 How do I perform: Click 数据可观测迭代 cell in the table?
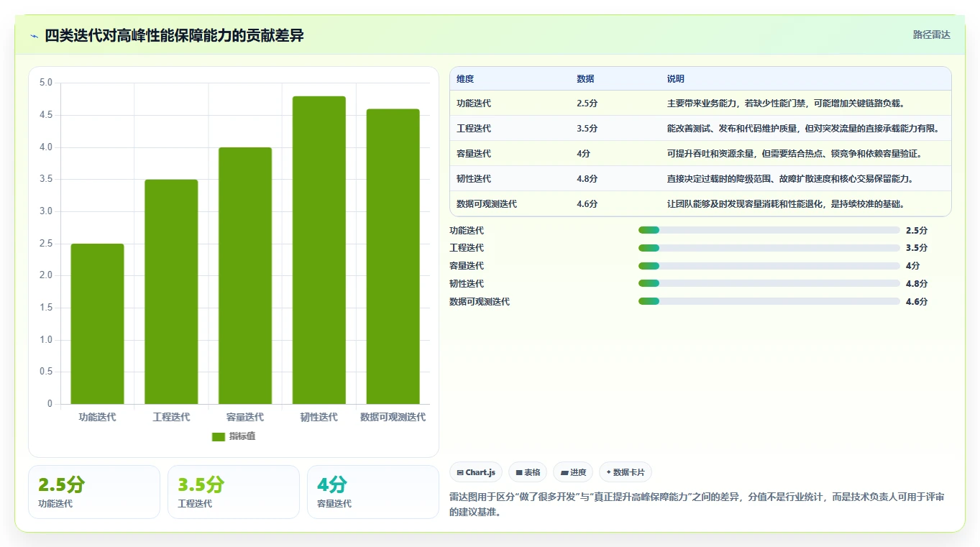tap(487, 204)
